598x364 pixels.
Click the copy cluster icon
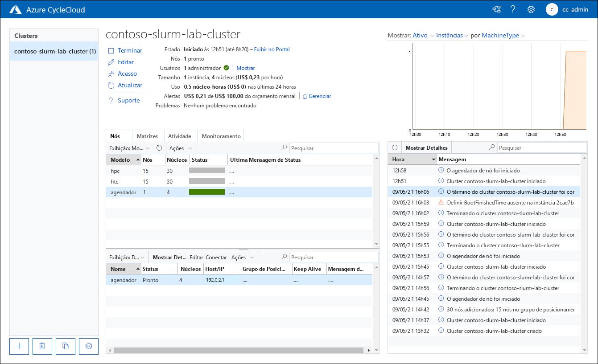pyautogui.click(x=66, y=346)
